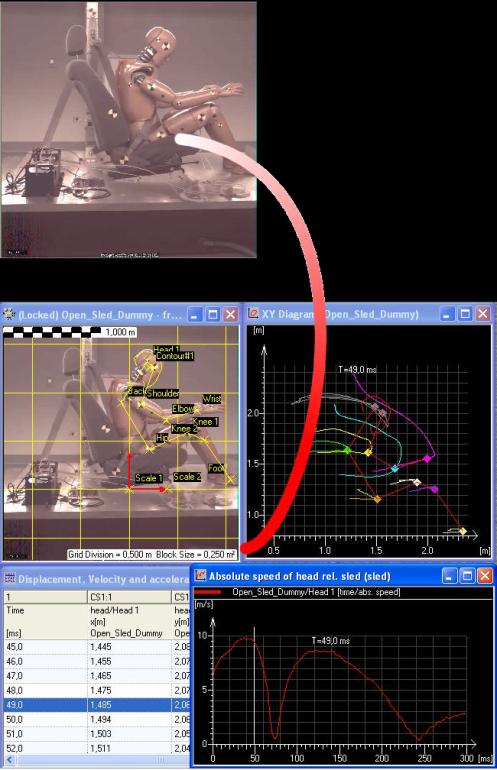Select the highlighted 49,0 ms table row

coord(96,705)
